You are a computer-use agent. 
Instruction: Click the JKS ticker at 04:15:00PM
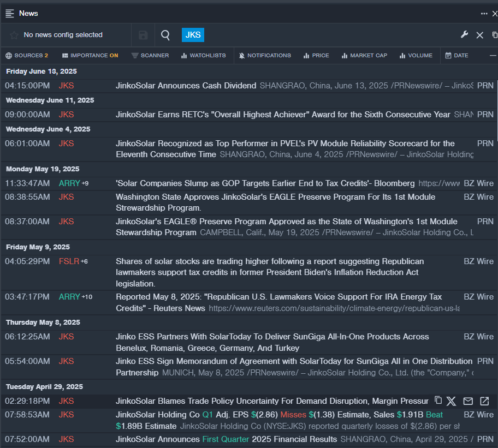pos(67,86)
